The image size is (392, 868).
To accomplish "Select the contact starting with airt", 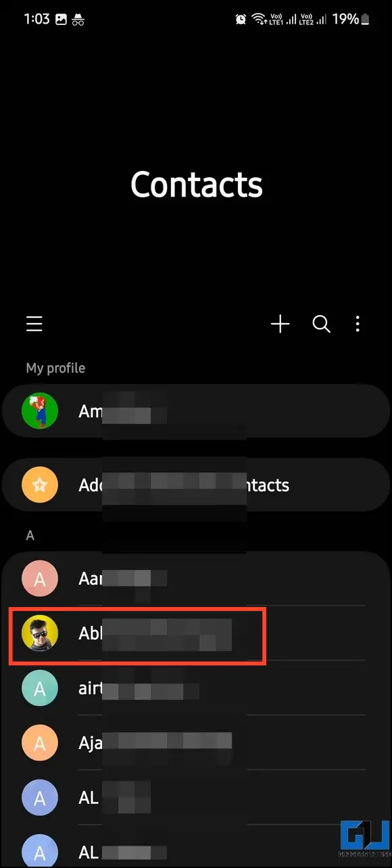I will [196, 689].
